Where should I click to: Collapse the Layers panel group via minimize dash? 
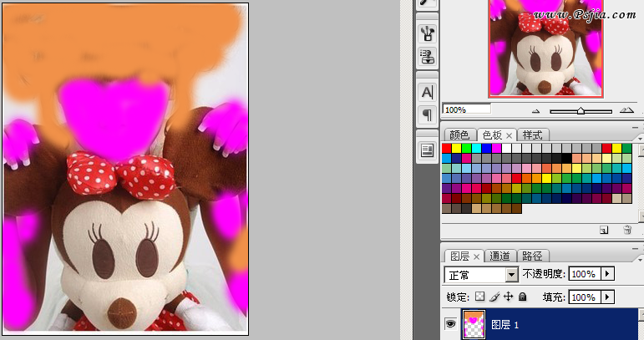click(x=635, y=249)
